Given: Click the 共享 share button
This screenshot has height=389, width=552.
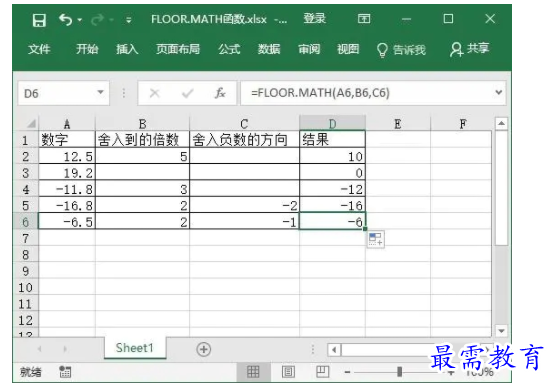Looking at the screenshot, I should point(470,49).
